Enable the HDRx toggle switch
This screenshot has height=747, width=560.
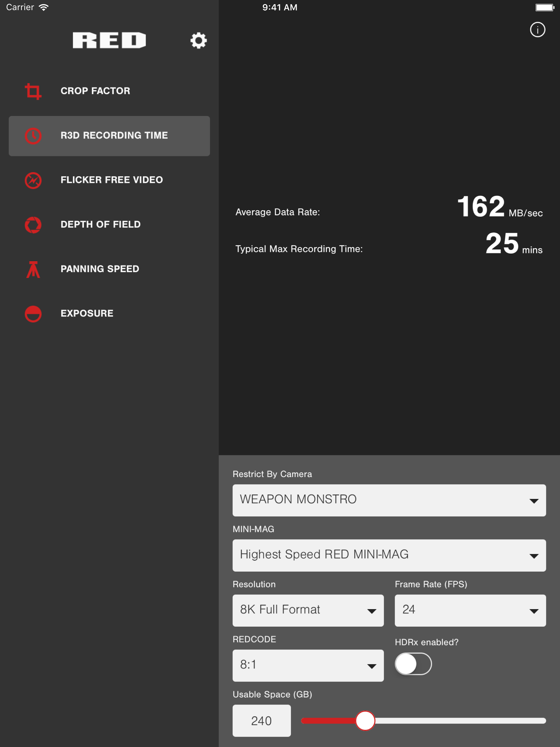click(x=413, y=664)
